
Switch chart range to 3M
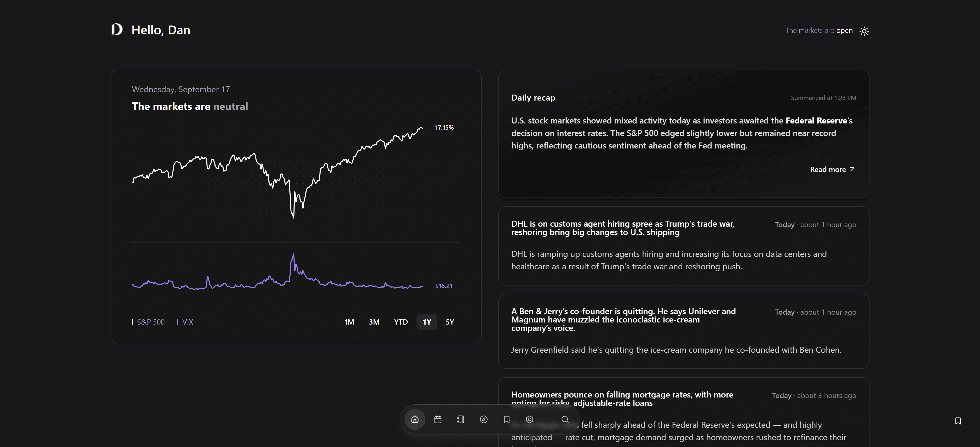[374, 322]
